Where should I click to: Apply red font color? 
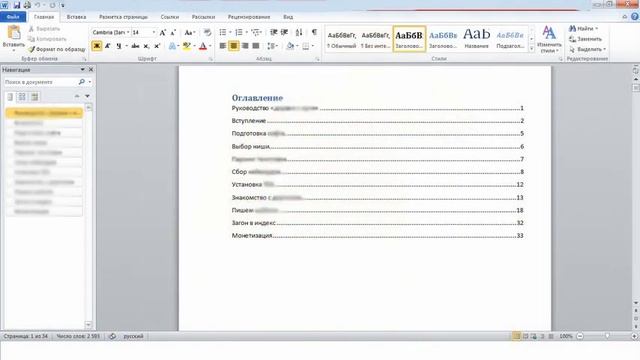tap(203, 46)
